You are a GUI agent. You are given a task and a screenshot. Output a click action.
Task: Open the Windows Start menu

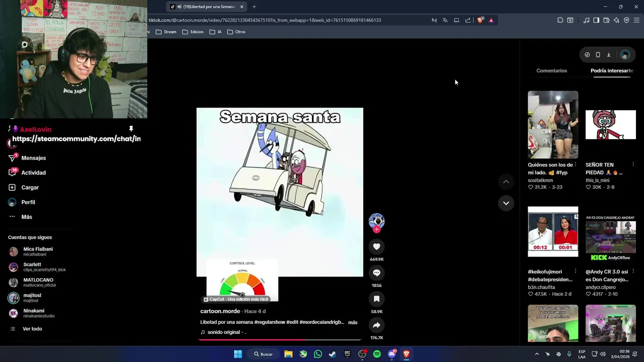click(238, 354)
